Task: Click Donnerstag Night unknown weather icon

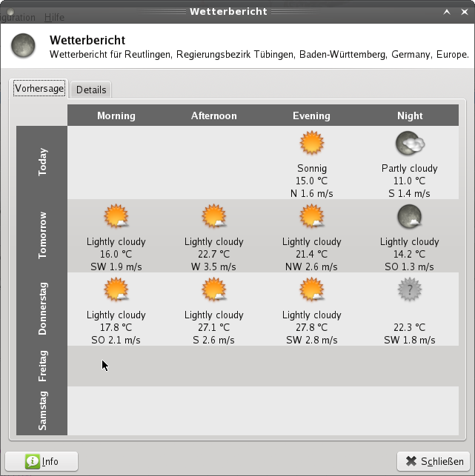Action: point(409,290)
